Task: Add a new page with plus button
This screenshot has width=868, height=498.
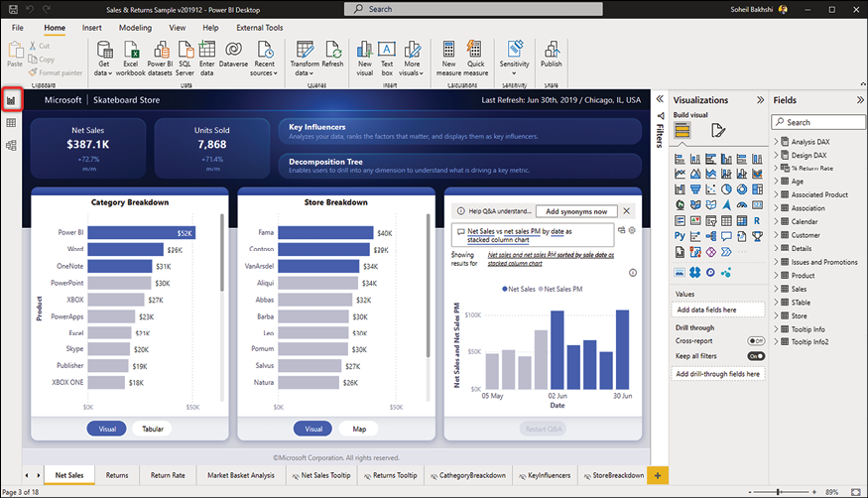Action: click(658, 475)
